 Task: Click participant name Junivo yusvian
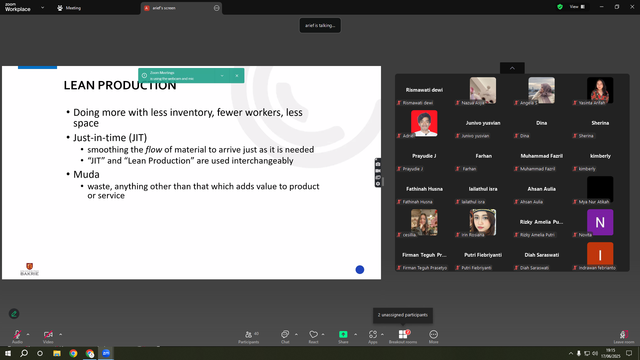click(483, 123)
